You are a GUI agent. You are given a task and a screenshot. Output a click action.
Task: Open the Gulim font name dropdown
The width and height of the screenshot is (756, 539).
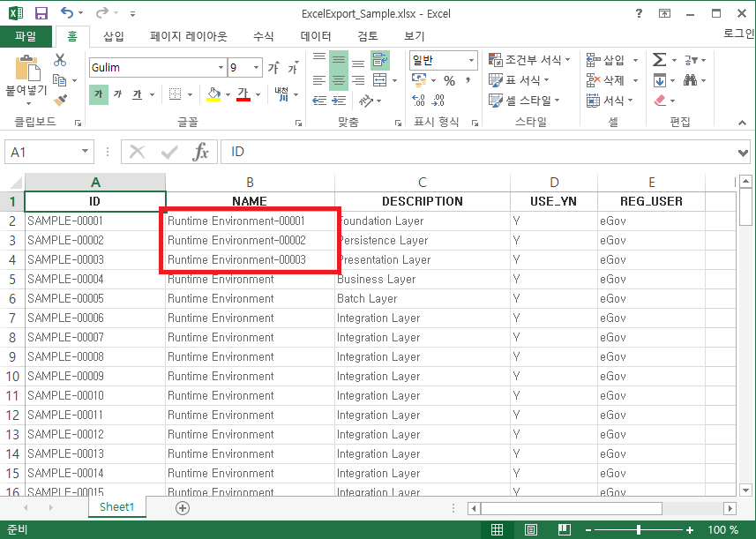pyautogui.click(x=221, y=68)
